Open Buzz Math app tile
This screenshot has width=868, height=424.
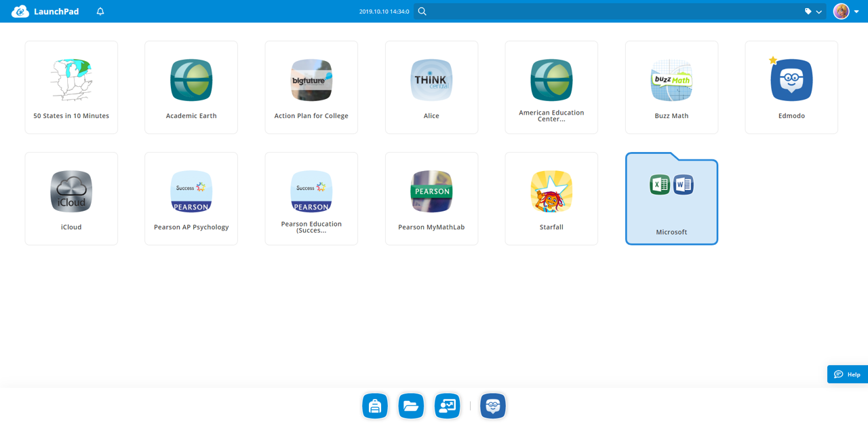(671, 87)
